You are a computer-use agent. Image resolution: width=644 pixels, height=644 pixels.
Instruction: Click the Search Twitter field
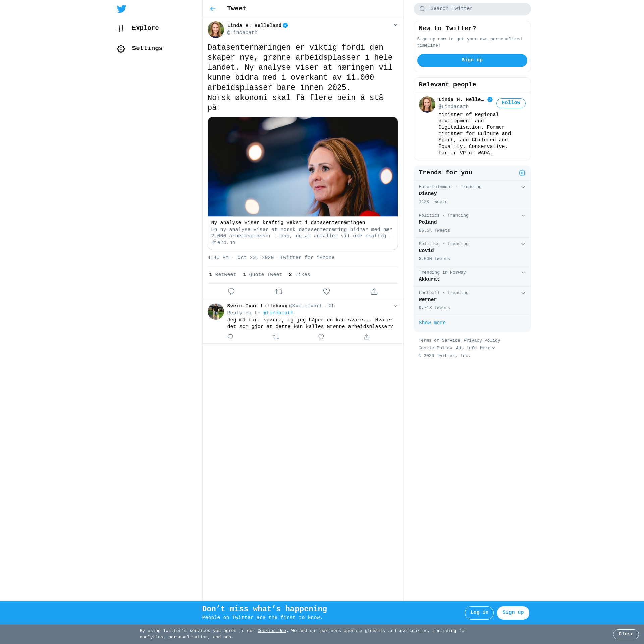click(472, 9)
